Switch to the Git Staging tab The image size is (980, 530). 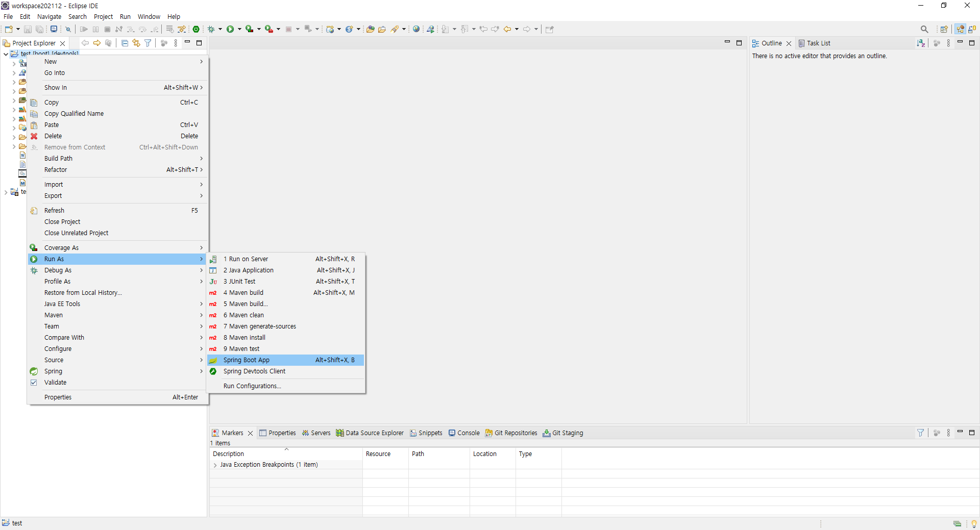562,433
